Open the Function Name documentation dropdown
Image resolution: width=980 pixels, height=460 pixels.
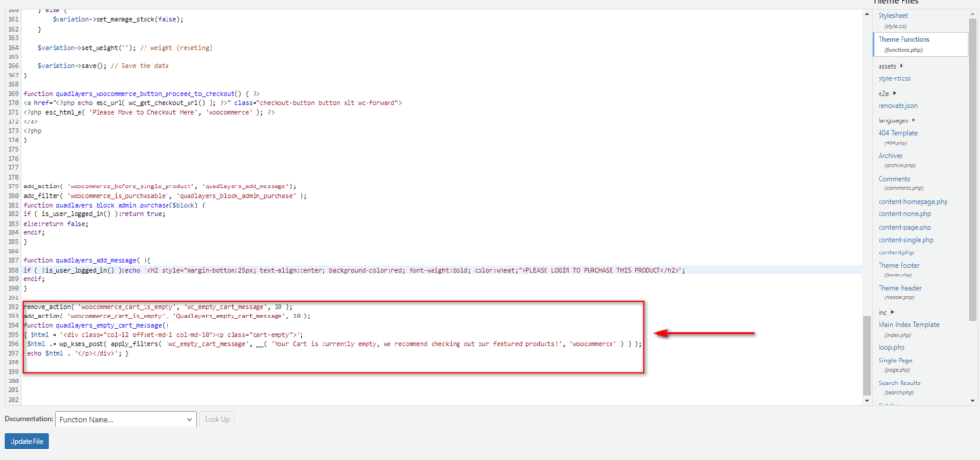click(x=125, y=420)
